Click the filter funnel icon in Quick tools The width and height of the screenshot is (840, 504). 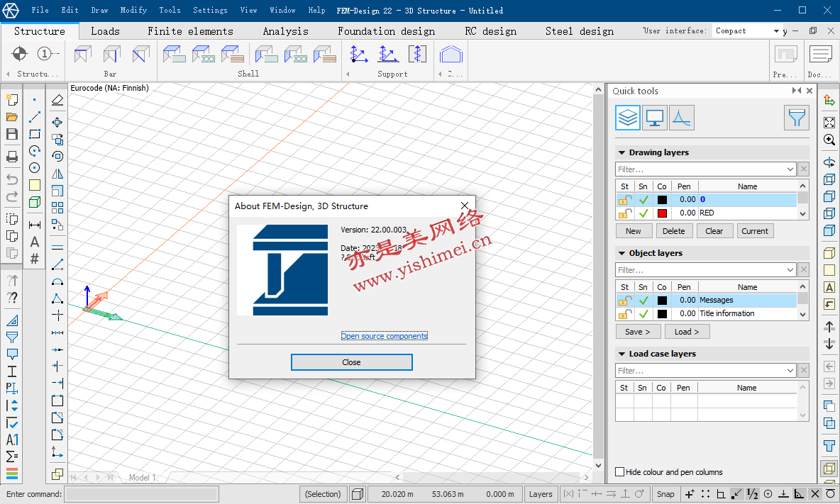pos(797,118)
